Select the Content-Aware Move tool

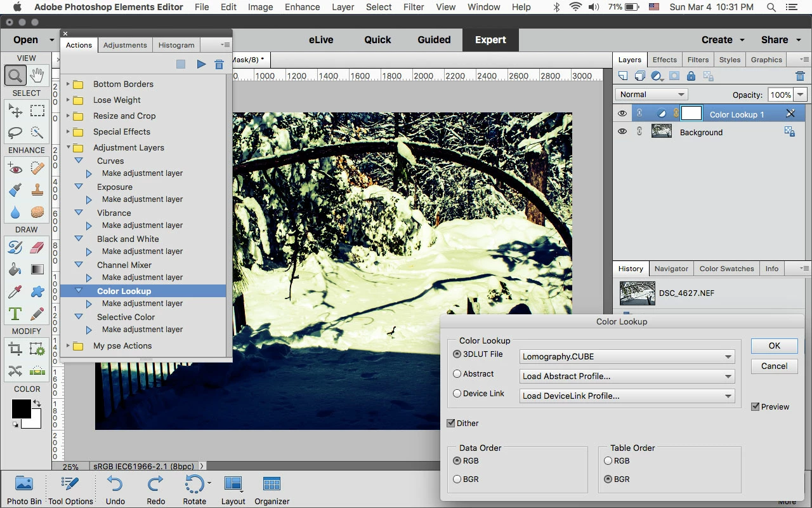pyautogui.click(x=15, y=371)
